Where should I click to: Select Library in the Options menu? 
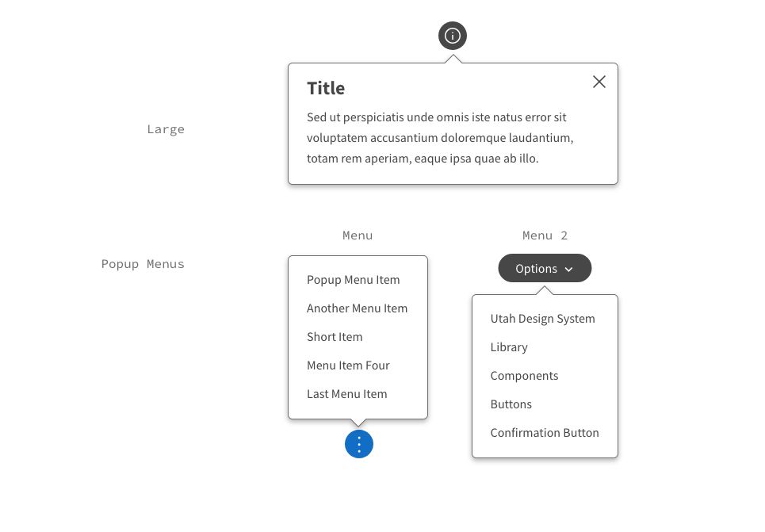pyautogui.click(x=509, y=347)
